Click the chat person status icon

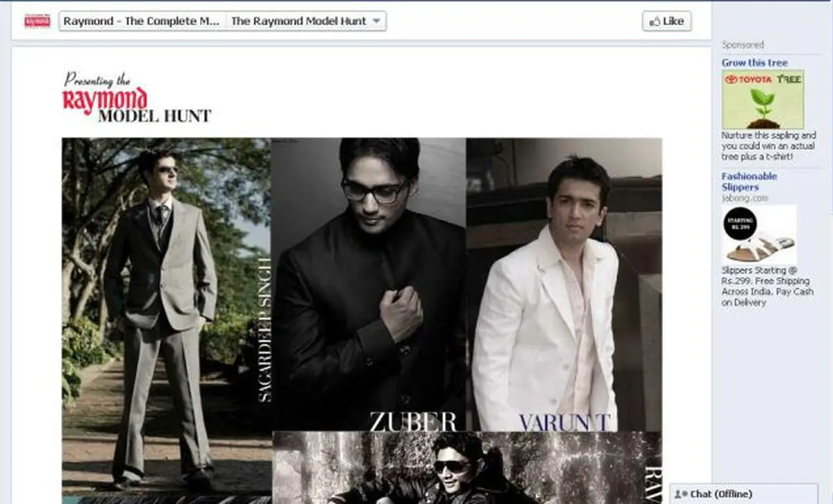click(x=682, y=494)
